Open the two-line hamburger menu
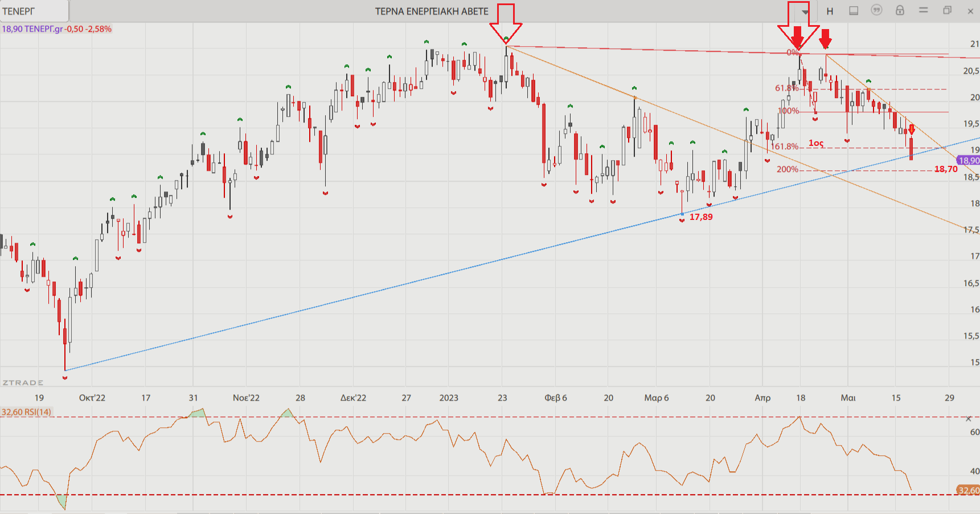 pos(923,10)
